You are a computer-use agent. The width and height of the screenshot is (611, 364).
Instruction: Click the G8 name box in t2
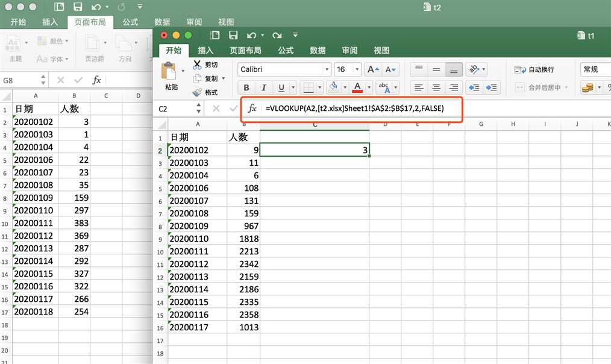[19, 80]
